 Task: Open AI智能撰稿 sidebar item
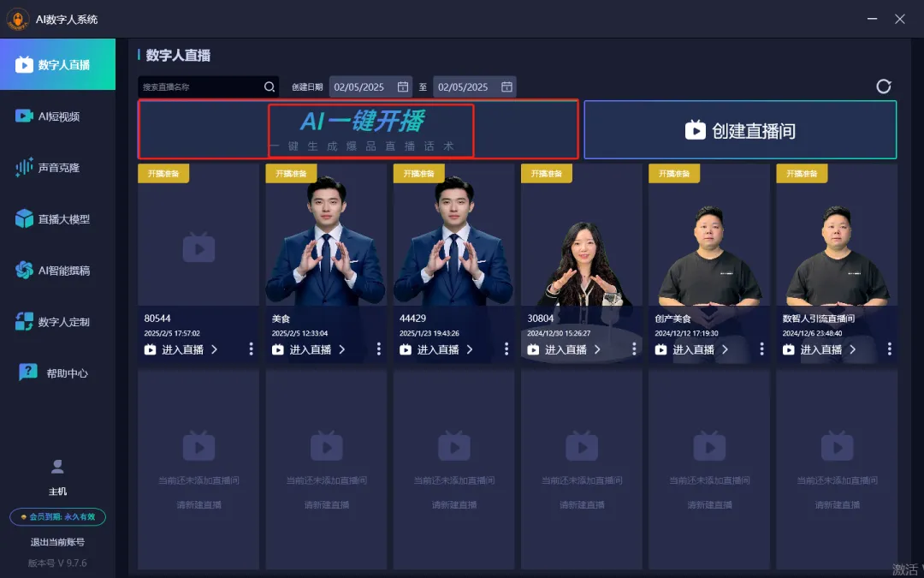pos(58,270)
